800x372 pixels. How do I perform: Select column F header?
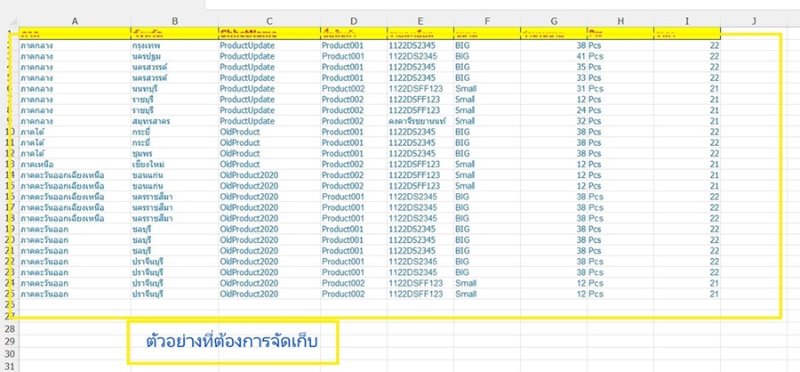coord(487,21)
